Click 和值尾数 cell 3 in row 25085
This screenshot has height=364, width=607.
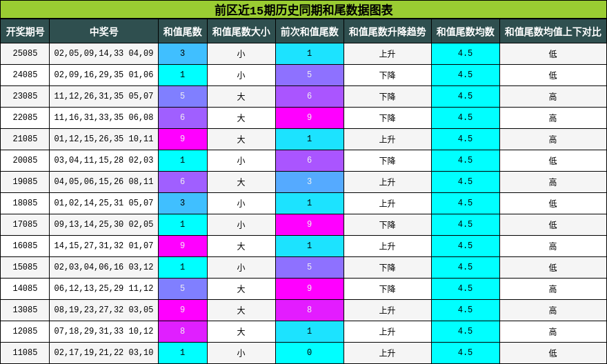183,53
